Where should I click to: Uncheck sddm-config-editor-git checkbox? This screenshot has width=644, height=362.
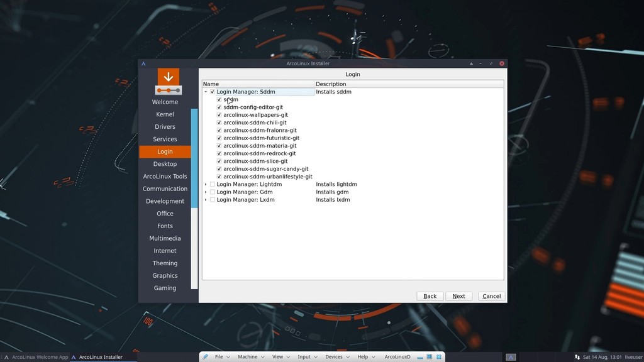click(x=219, y=107)
